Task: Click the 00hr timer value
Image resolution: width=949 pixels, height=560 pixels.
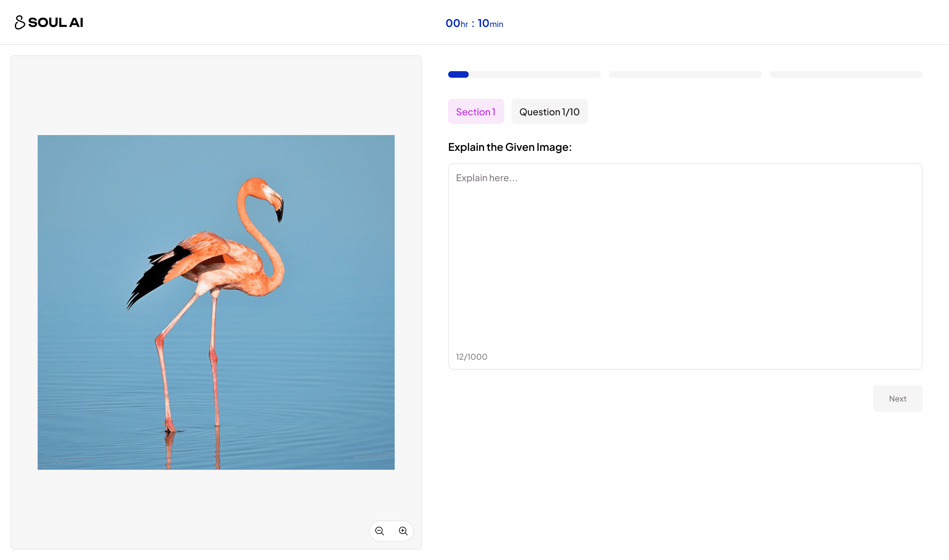Action: [456, 23]
